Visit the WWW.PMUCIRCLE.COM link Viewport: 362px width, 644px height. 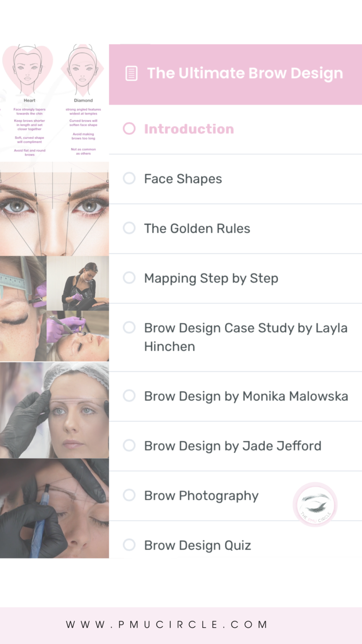coord(168,624)
